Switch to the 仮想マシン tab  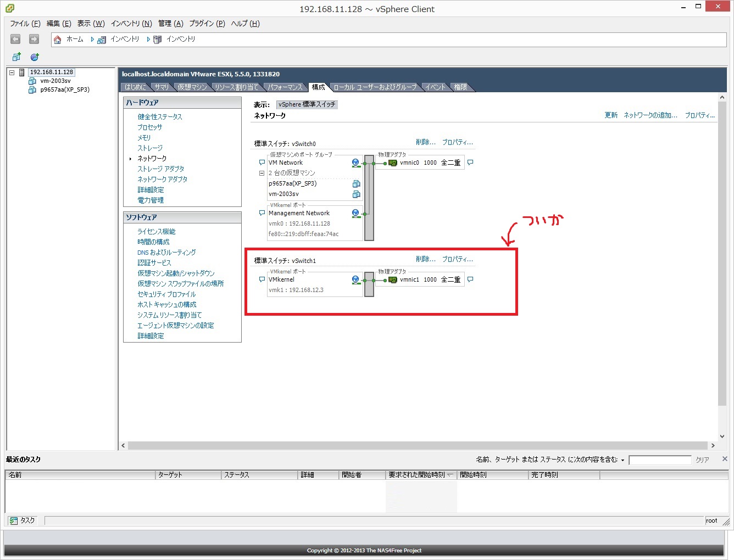[192, 87]
